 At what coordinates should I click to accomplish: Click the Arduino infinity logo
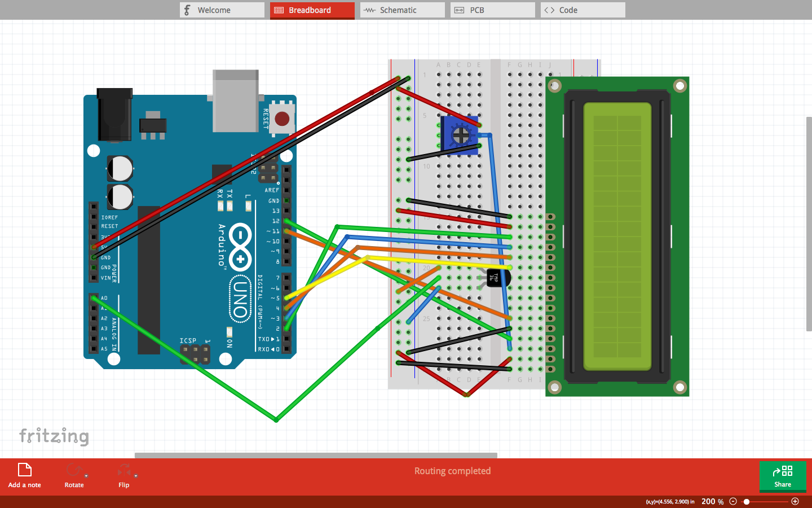[x=240, y=247]
